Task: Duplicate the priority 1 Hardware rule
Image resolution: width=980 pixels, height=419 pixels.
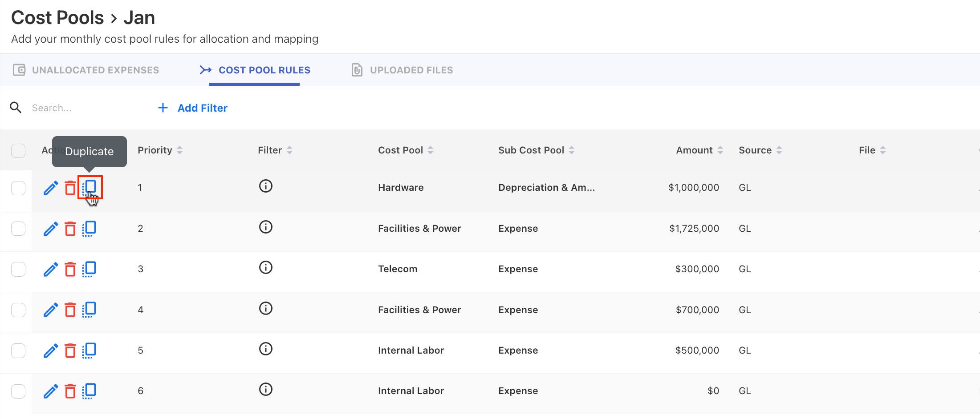Action: (x=89, y=187)
